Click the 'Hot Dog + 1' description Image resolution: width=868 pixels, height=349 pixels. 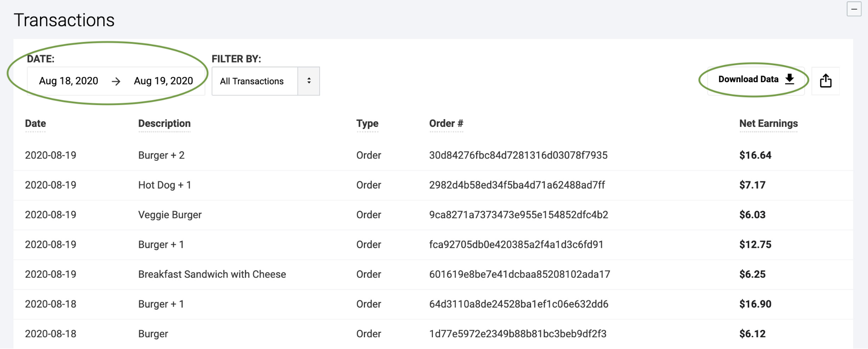165,185
